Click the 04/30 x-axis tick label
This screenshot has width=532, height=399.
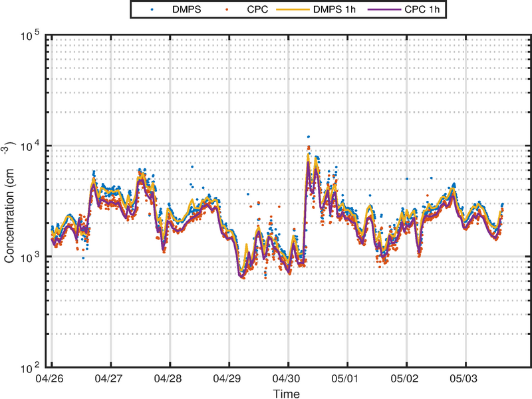pyautogui.click(x=287, y=378)
